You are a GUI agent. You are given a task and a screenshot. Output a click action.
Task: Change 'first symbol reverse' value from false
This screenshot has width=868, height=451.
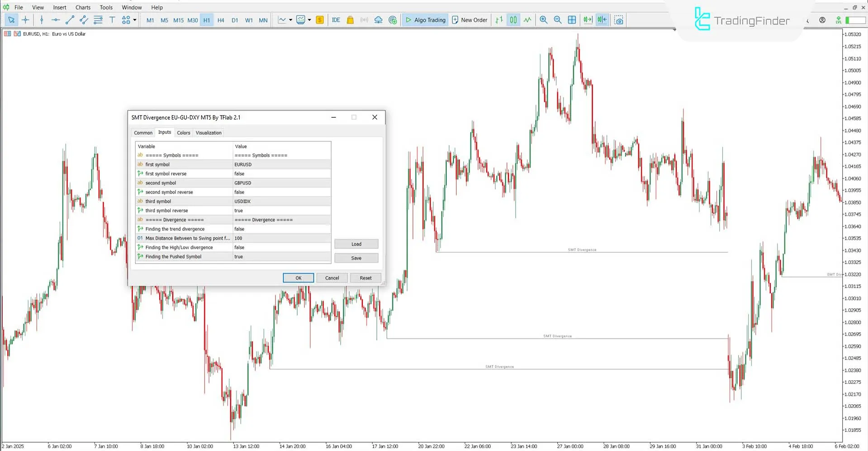pyautogui.click(x=281, y=173)
